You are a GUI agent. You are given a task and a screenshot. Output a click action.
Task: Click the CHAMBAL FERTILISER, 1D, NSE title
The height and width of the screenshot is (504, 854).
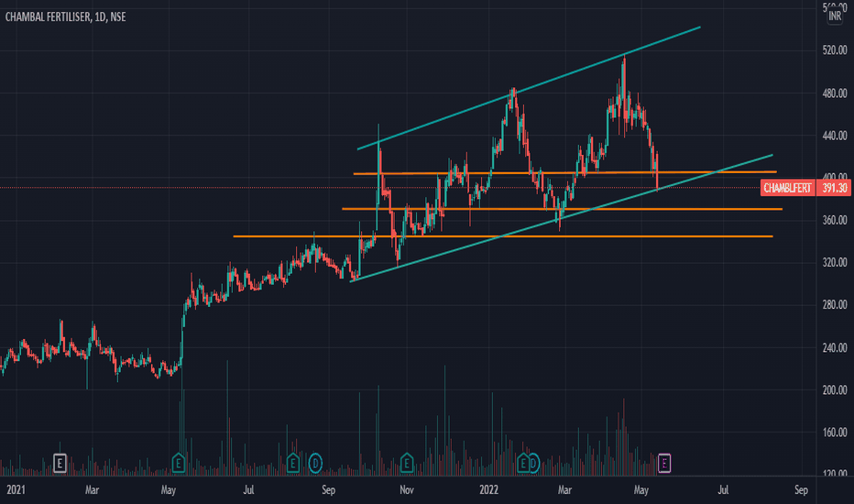65,16
